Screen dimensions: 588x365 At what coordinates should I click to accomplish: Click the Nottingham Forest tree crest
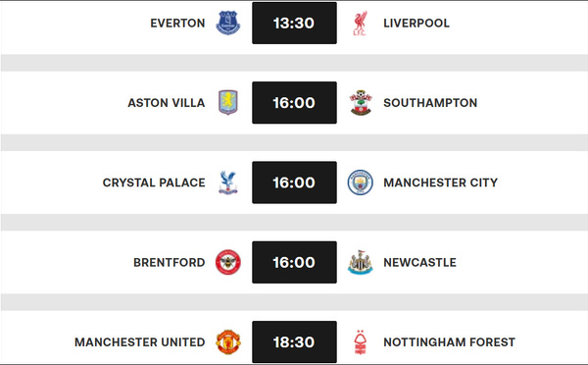tap(360, 342)
